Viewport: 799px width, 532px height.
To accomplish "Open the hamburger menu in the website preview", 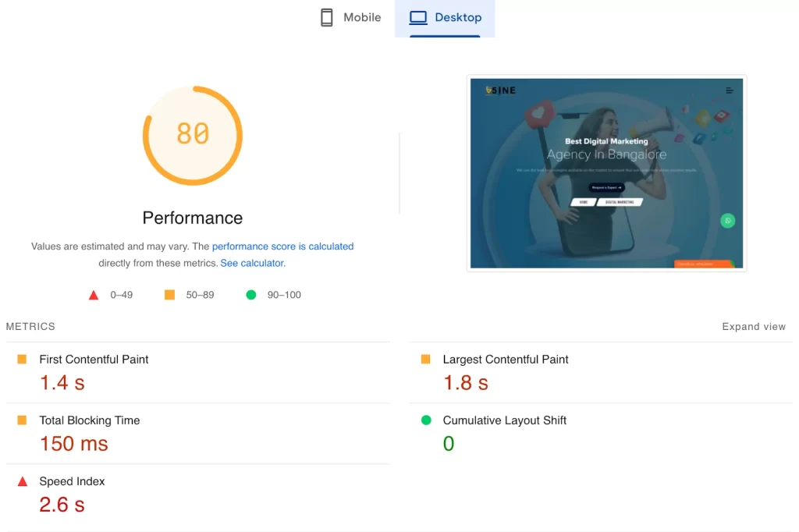I will coord(730,90).
